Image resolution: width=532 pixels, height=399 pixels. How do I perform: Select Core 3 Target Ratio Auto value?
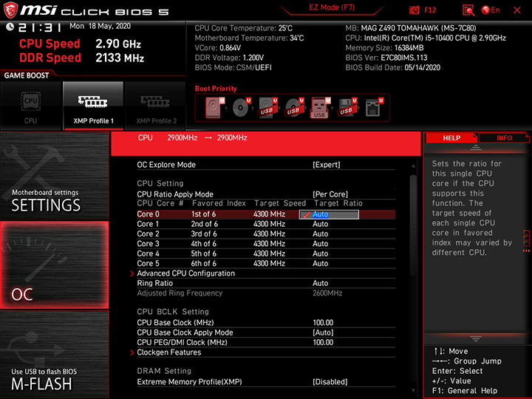click(320, 244)
